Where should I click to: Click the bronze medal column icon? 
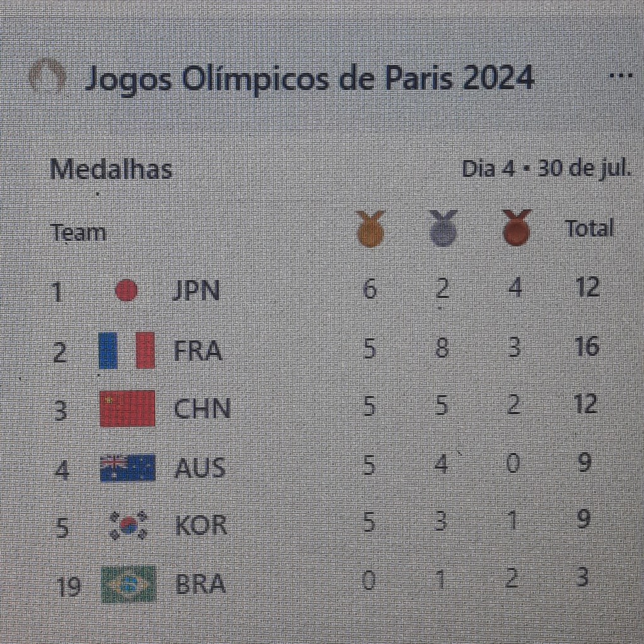click(516, 228)
